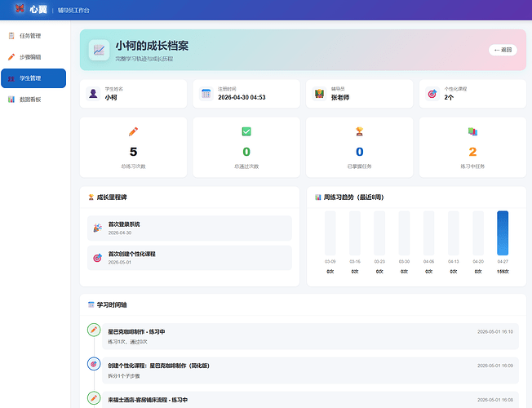532x408 pixels.
Task: Click the timestamp 2026-05-01 16:10
Action: click(x=495, y=331)
